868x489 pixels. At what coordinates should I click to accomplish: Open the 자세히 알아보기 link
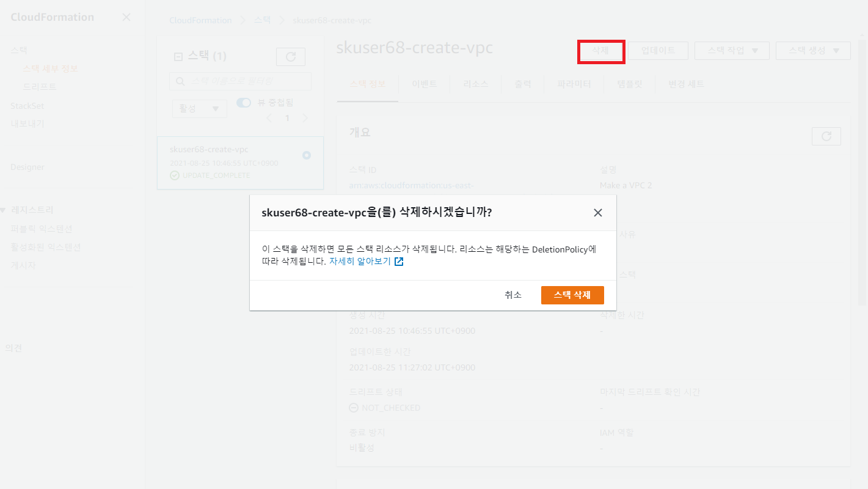point(360,261)
